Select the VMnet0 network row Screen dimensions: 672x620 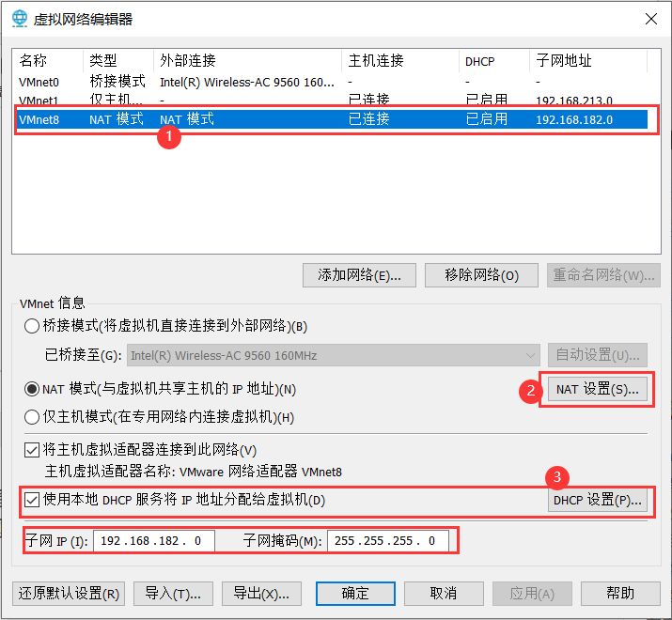click(332, 82)
